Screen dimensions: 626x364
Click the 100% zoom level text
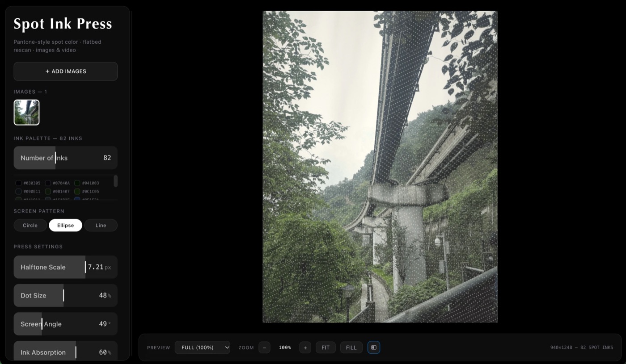point(285,347)
